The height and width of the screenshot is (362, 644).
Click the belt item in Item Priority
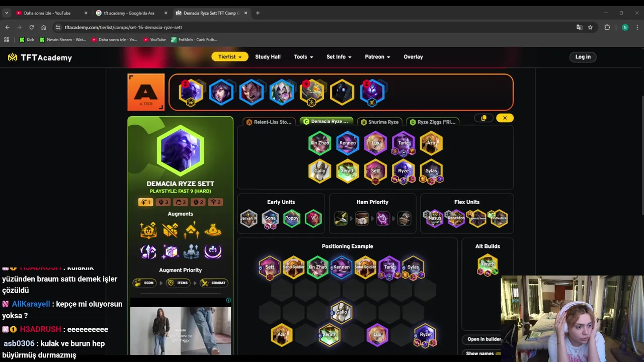point(362,218)
